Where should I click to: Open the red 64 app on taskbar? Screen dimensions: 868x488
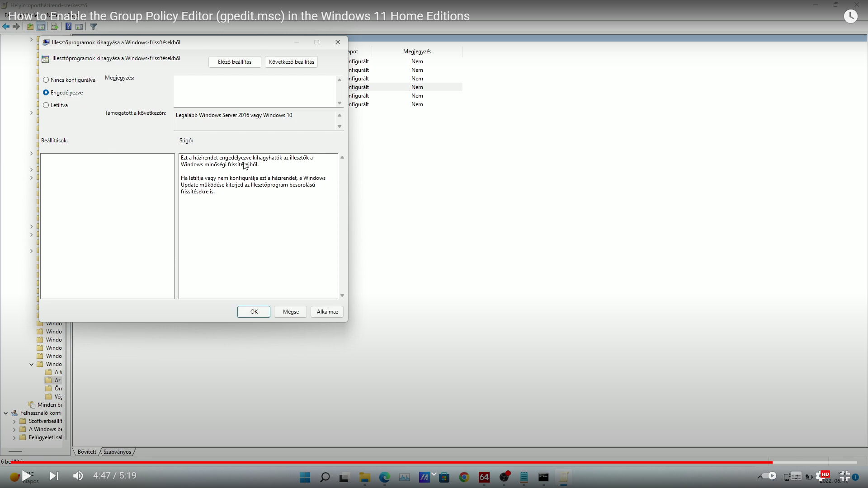coord(484,477)
